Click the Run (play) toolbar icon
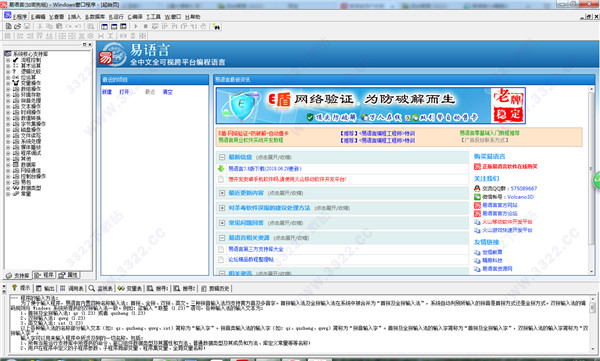Screen dimensions: 600x361 point(135,26)
